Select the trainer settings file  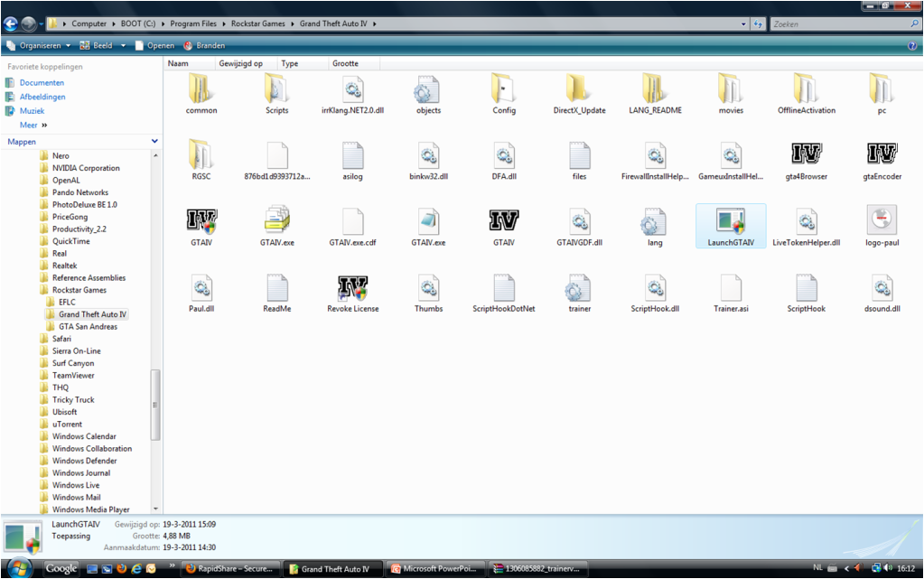pyautogui.click(x=579, y=293)
